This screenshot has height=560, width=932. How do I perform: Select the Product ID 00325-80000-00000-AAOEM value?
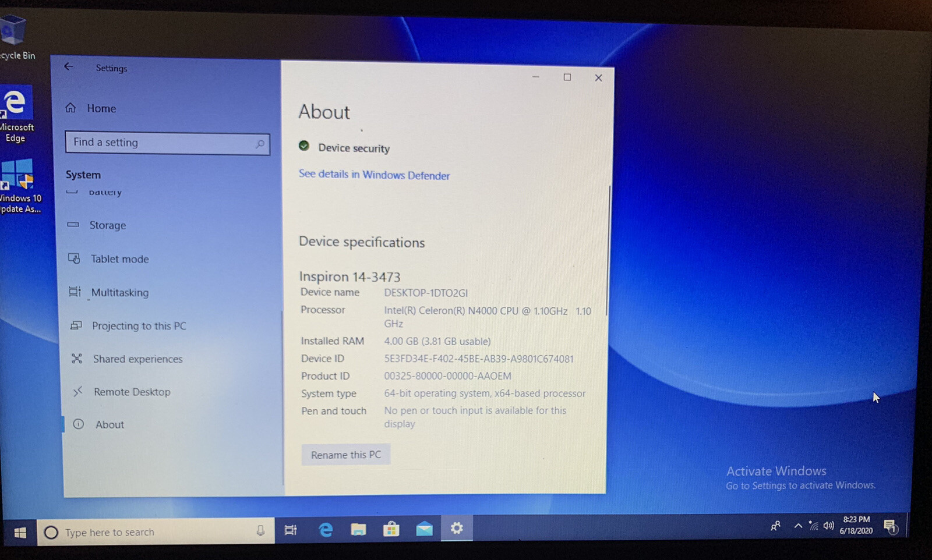pos(447,376)
